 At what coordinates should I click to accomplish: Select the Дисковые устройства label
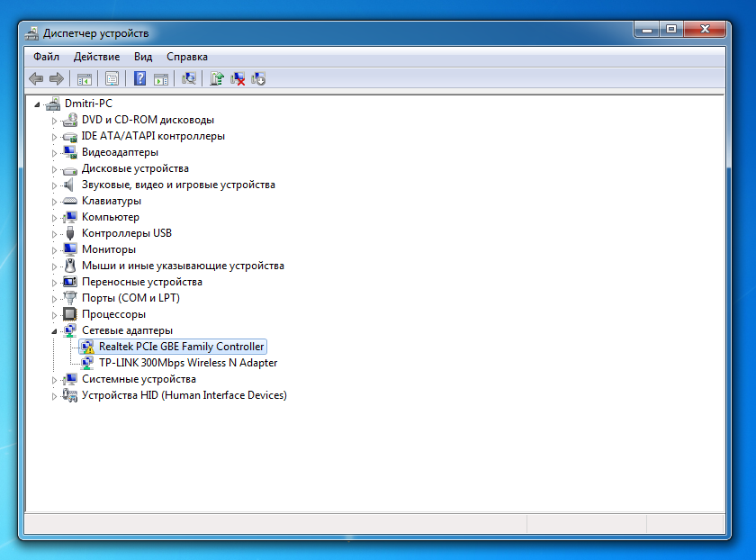[x=135, y=168]
